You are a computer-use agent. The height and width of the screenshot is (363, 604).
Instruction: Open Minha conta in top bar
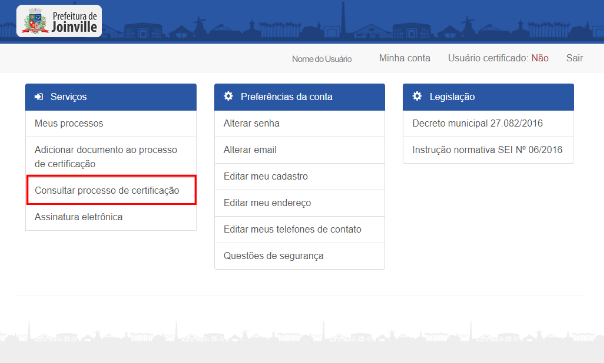pyautogui.click(x=404, y=58)
